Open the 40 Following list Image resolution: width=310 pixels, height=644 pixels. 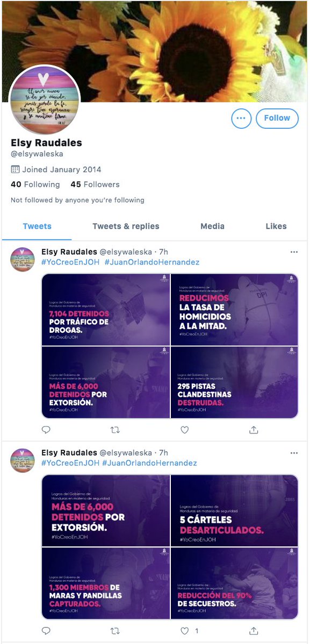35,185
